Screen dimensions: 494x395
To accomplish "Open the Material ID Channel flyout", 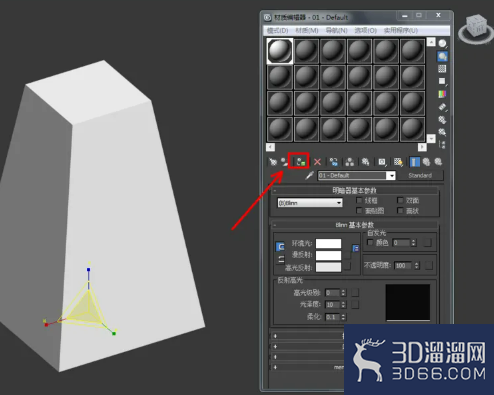I will [x=382, y=162].
